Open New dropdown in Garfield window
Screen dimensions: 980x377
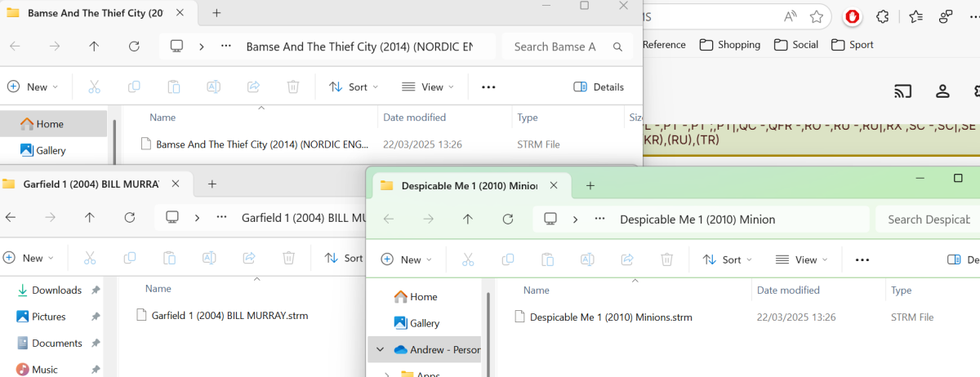29,258
